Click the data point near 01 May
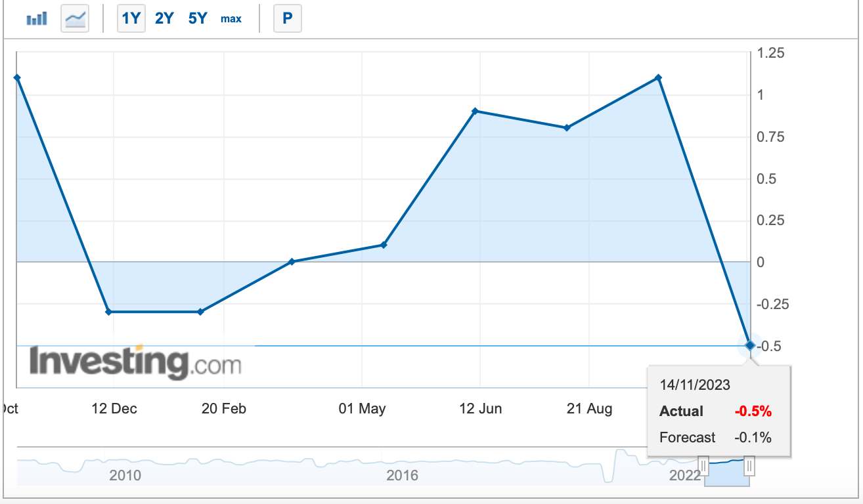 click(384, 245)
